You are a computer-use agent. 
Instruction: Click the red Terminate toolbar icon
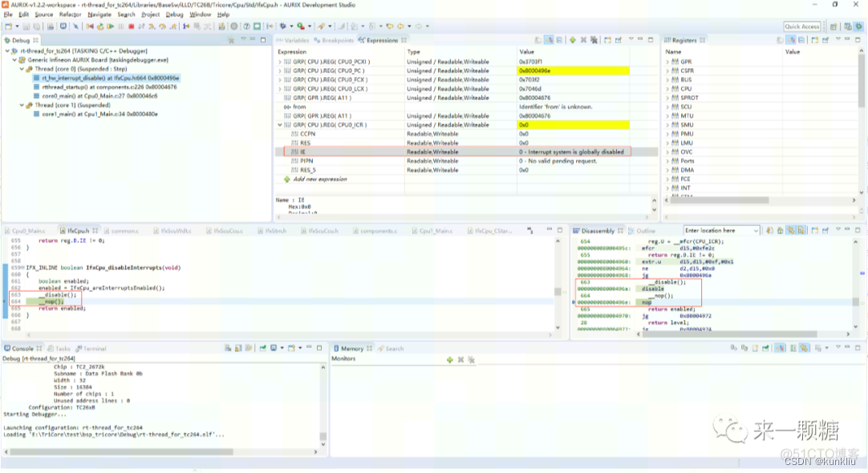click(132, 26)
